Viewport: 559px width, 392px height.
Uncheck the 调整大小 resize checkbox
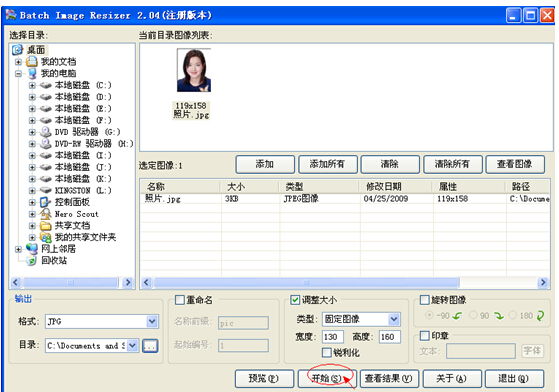pyautogui.click(x=295, y=300)
